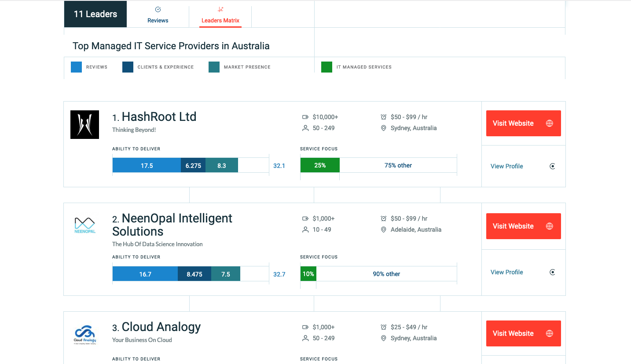
Task: Click HashRoot total score 32.1
Action: click(279, 166)
